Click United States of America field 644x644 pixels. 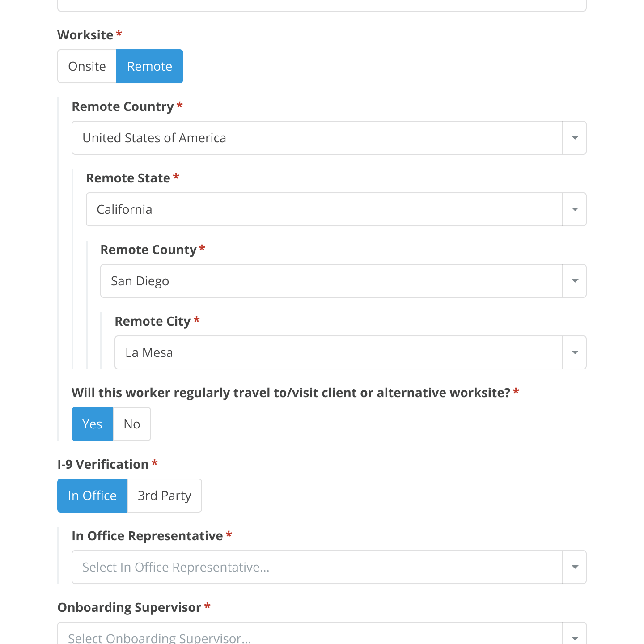317,138
